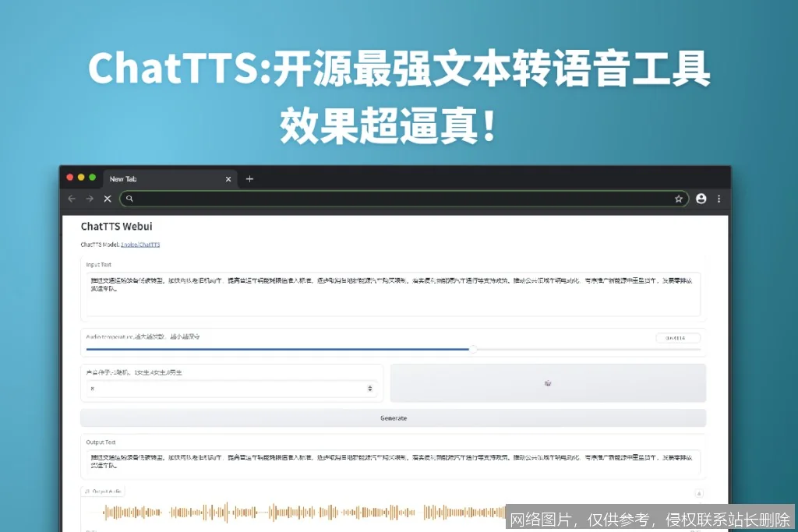798x532 pixels.
Task: Click into the Output Text box
Action: (393, 463)
